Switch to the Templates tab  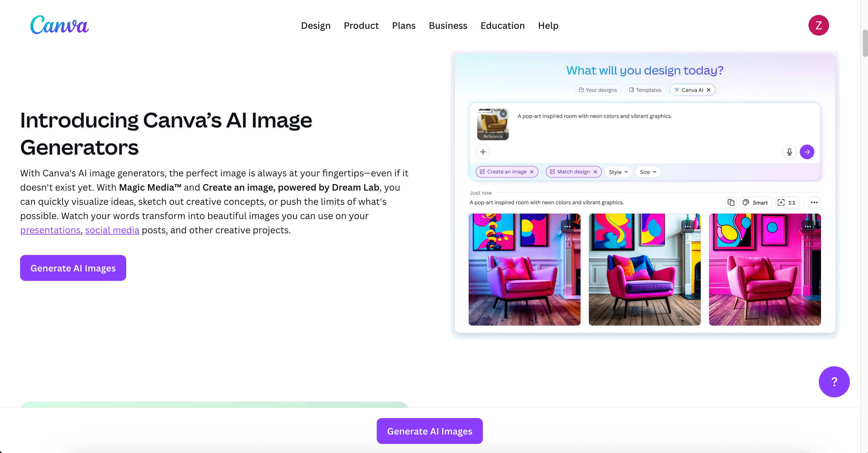(645, 90)
